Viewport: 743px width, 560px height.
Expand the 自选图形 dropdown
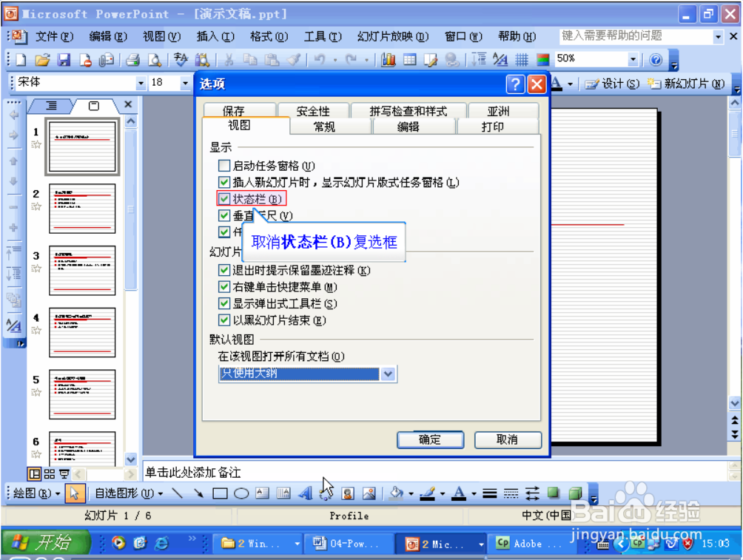129,493
